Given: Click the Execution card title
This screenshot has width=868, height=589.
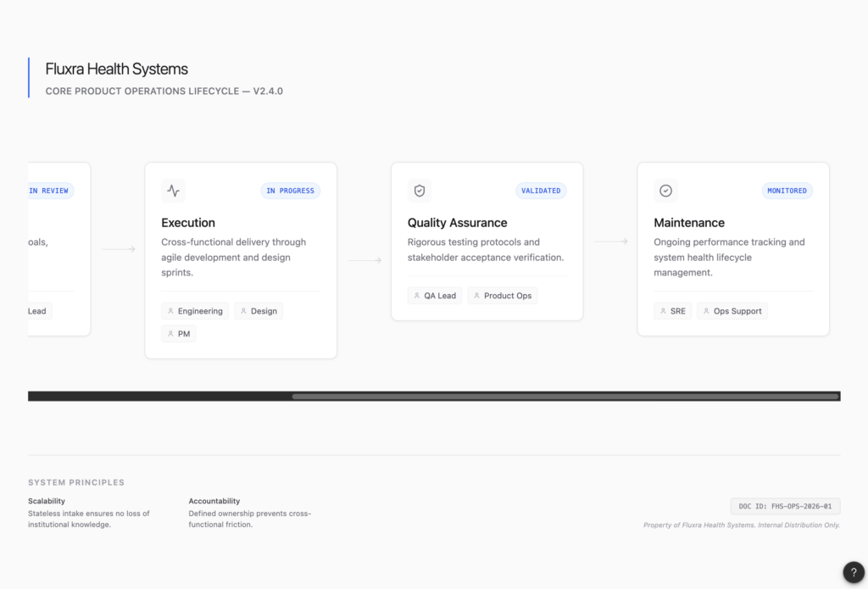Looking at the screenshot, I should tap(188, 223).
